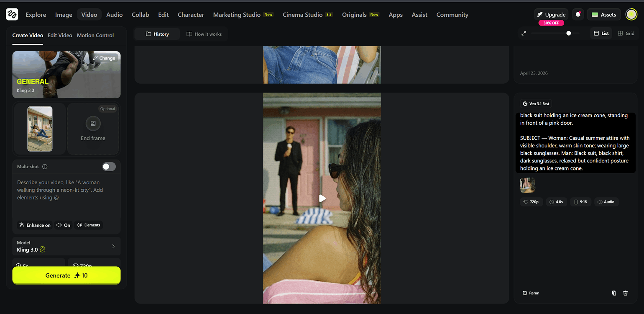This screenshot has width=644, height=314.
Task: Play the video preview
Action: [322, 198]
